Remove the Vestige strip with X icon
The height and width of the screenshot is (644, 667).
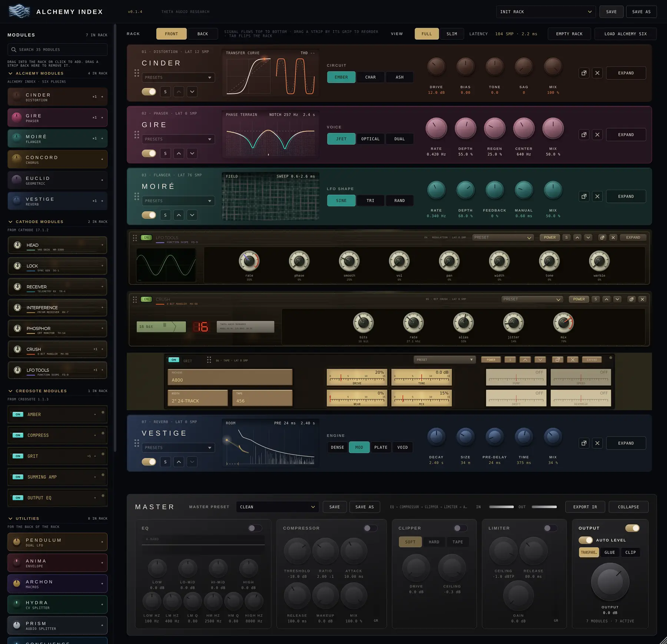(597, 443)
